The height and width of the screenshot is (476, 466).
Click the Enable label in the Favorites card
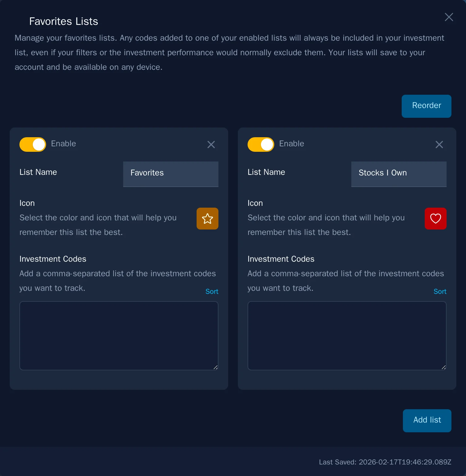coord(63,144)
